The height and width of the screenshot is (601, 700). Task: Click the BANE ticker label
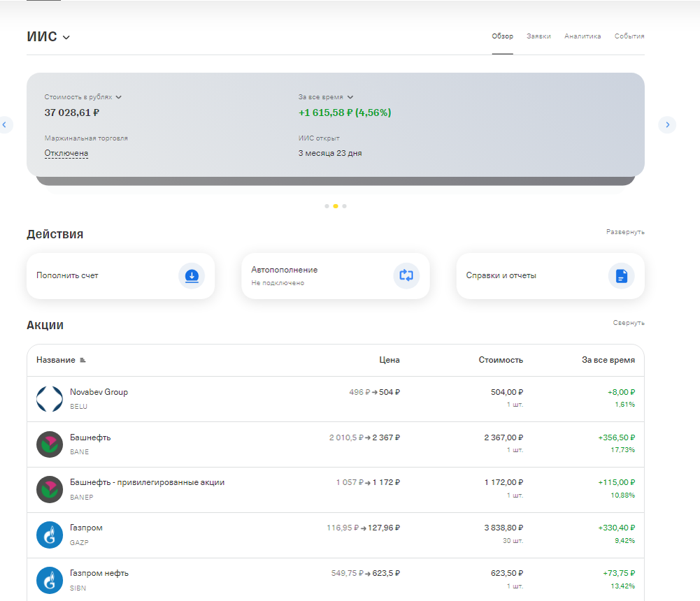pos(79,452)
